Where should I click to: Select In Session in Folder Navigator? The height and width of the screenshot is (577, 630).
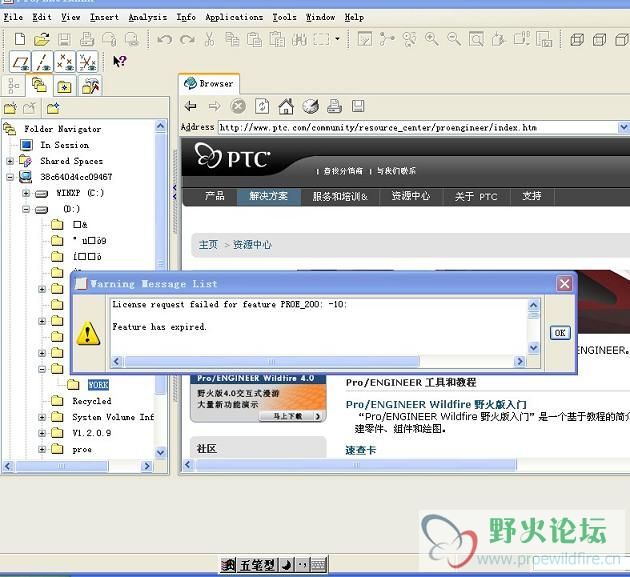65,145
